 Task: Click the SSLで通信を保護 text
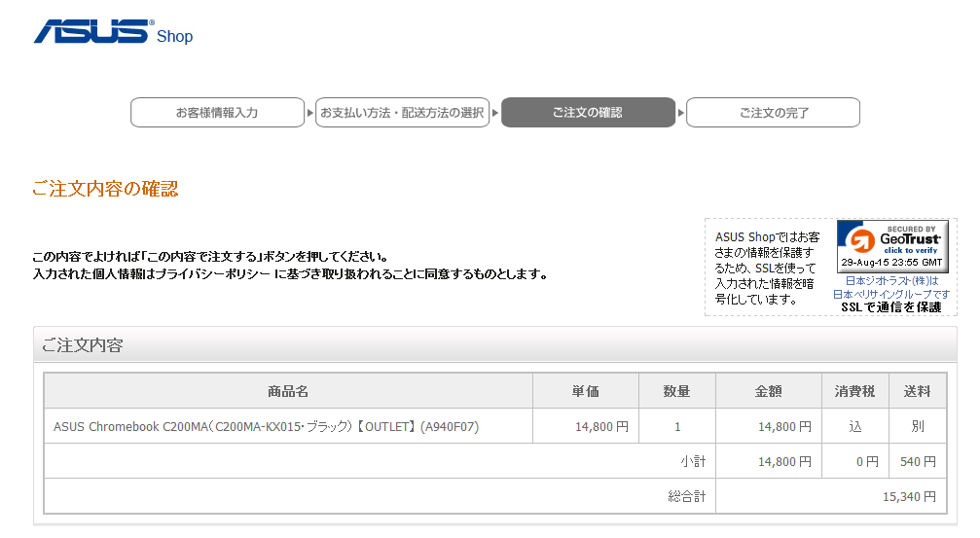click(891, 306)
